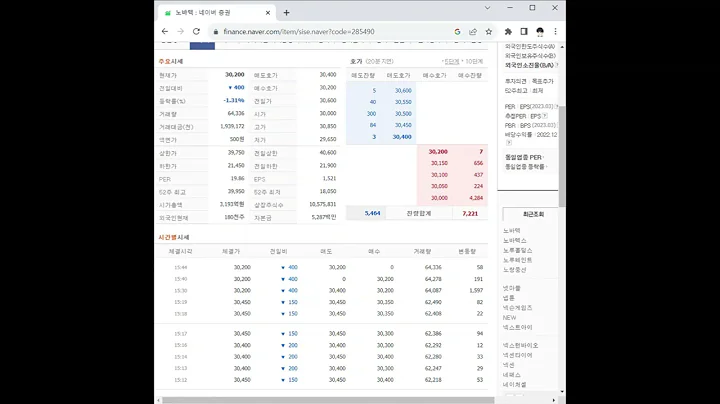The height and width of the screenshot is (404, 720).
Task: Bookmark the page with the star icon
Action: [x=489, y=32]
